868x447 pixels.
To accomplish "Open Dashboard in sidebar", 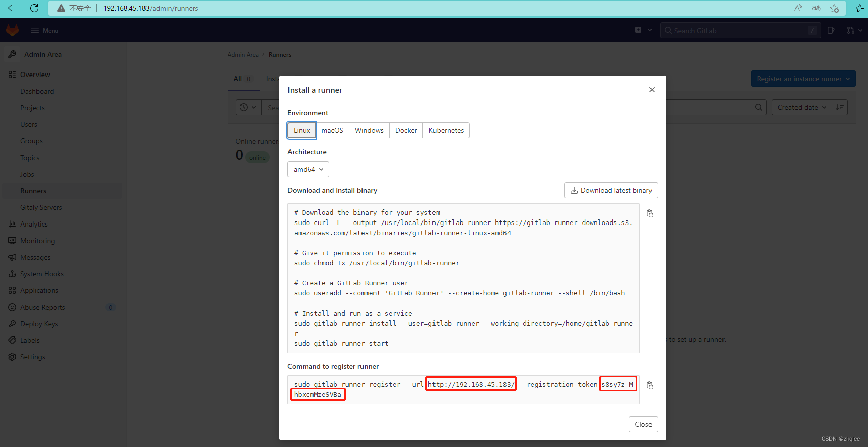I will (37, 91).
